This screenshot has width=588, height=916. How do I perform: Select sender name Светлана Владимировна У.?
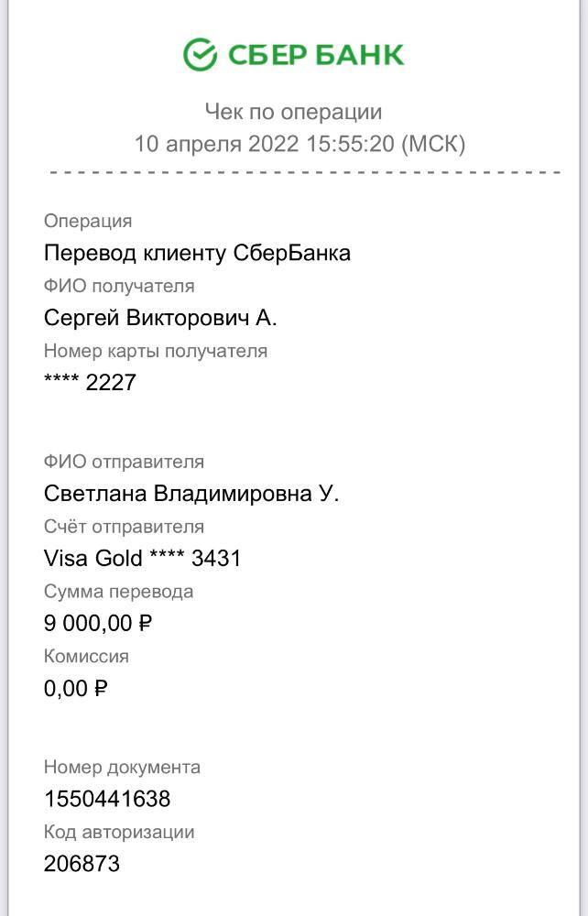click(191, 494)
